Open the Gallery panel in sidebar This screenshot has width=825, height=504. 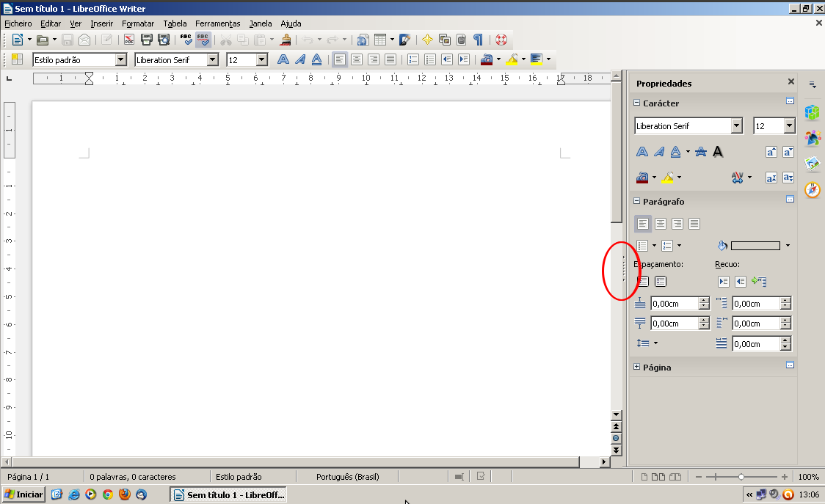pyautogui.click(x=813, y=164)
